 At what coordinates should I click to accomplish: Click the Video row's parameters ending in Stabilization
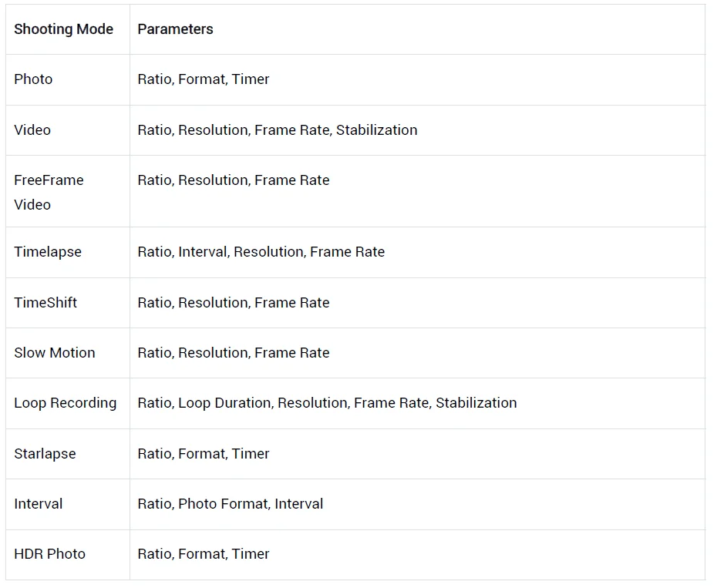pos(278,129)
